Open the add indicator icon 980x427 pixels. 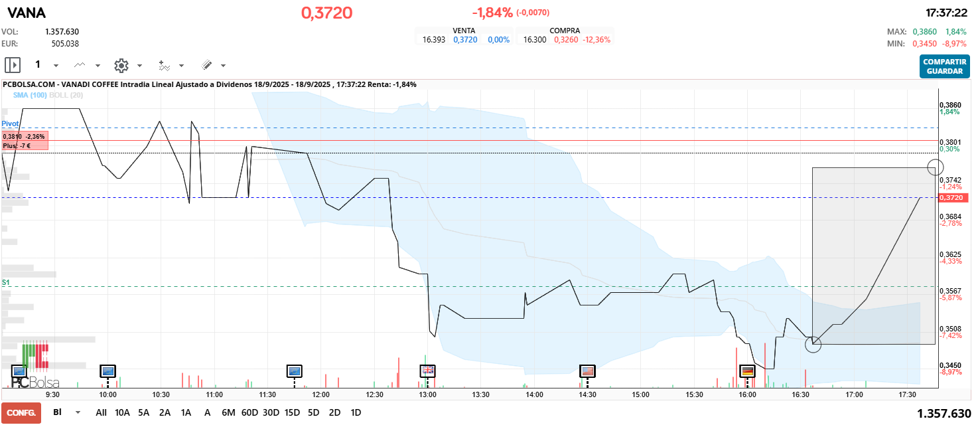coord(165,65)
